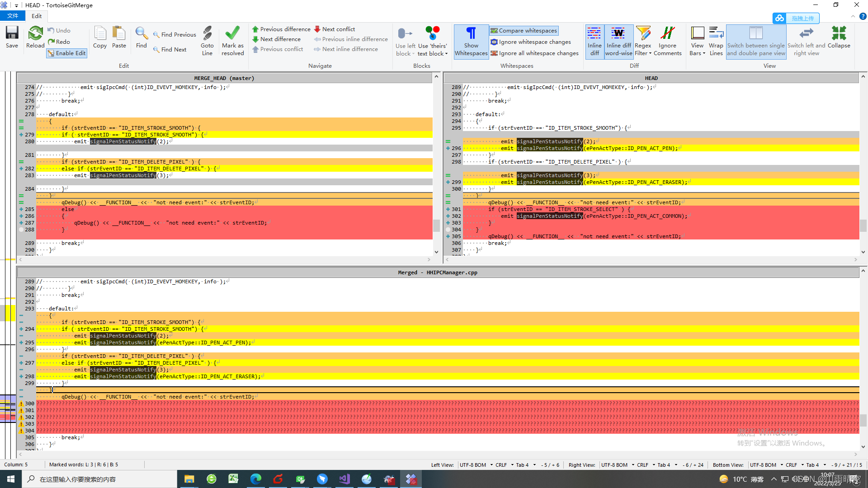Switch to the Edit ribbon tab

point(37,16)
